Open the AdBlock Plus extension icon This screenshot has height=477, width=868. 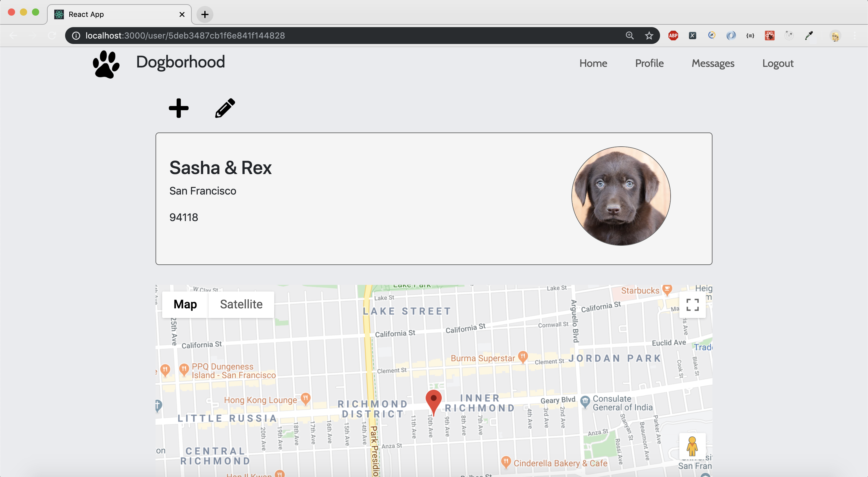673,35
